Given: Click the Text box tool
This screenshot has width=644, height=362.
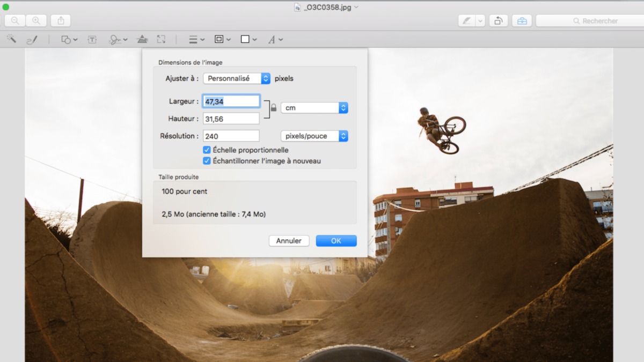Looking at the screenshot, I should click(x=92, y=39).
